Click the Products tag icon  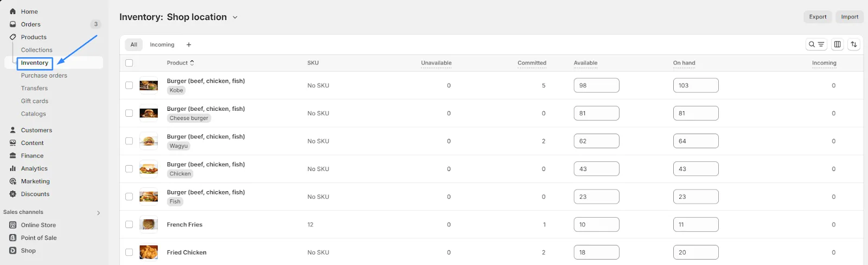(13, 37)
